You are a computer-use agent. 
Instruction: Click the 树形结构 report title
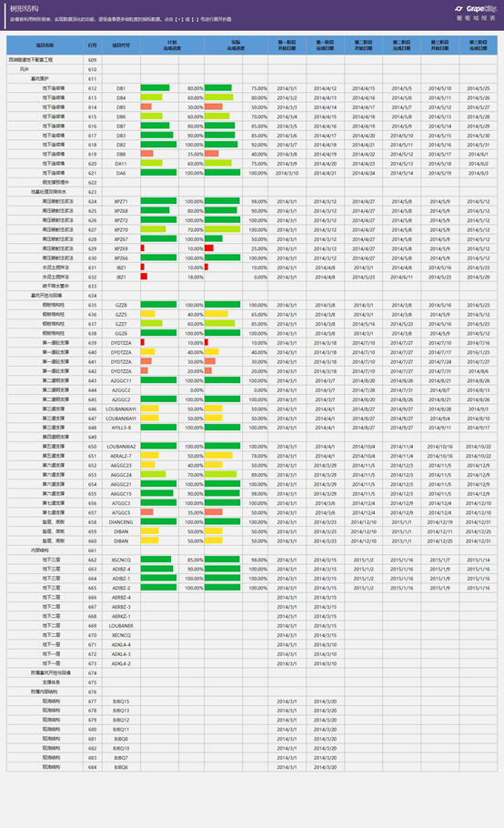point(25,8)
